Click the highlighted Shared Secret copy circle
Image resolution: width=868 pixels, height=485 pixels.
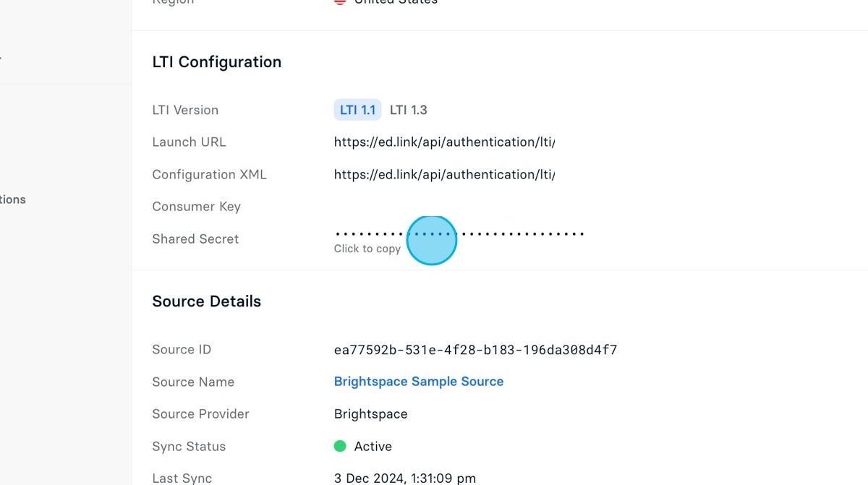(x=432, y=239)
